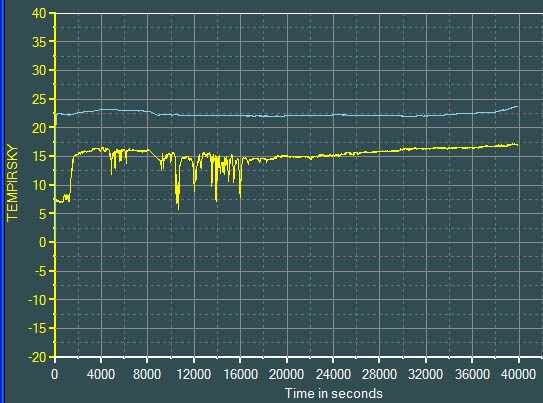This screenshot has height=403, width=543.
Task: Click the 0 value label on the y-axis
Action: (x=42, y=242)
